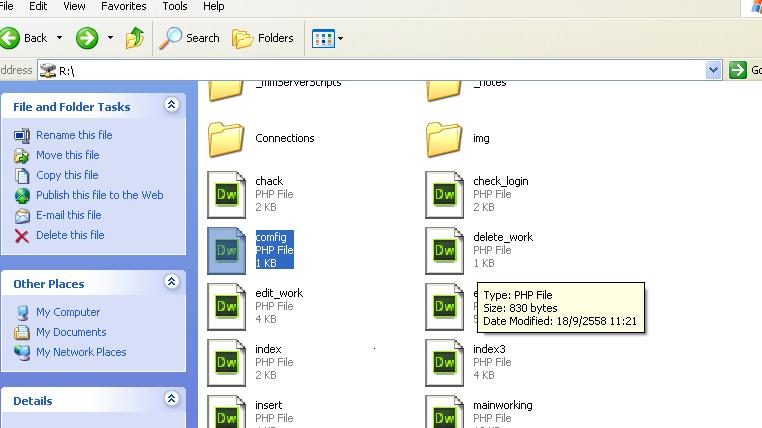Image resolution: width=762 pixels, height=428 pixels.
Task: Open the Search pane
Action: click(x=191, y=38)
